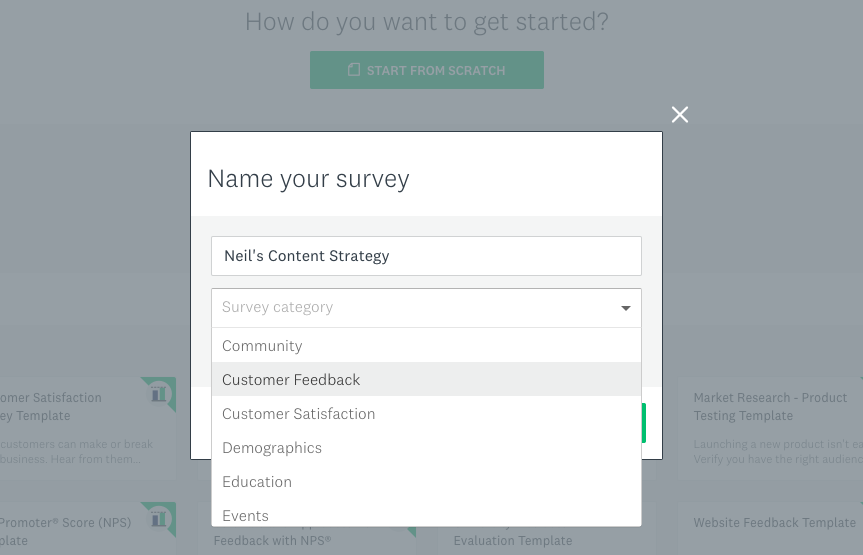Close the Name your survey dialog
Screen dimensions: 863x555
pyautogui.click(x=680, y=115)
